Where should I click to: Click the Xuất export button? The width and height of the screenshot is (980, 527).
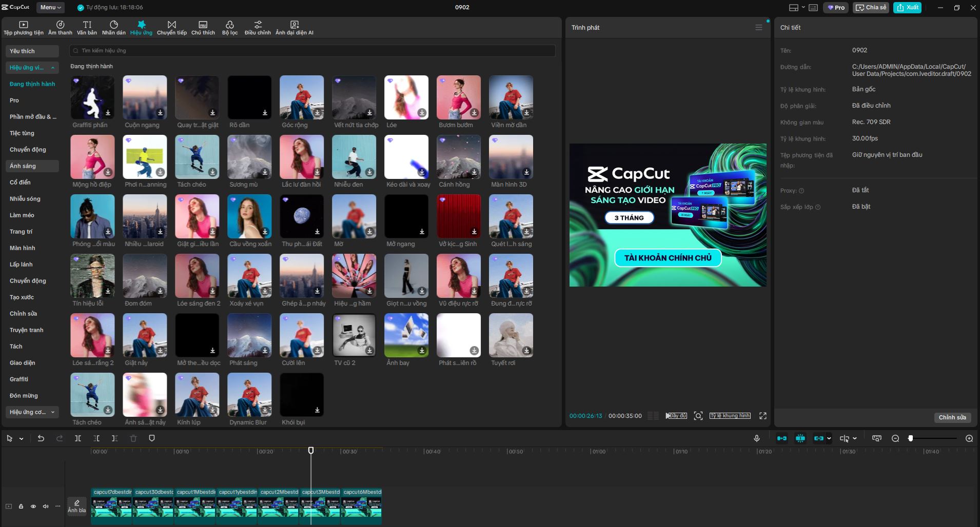(907, 7)
